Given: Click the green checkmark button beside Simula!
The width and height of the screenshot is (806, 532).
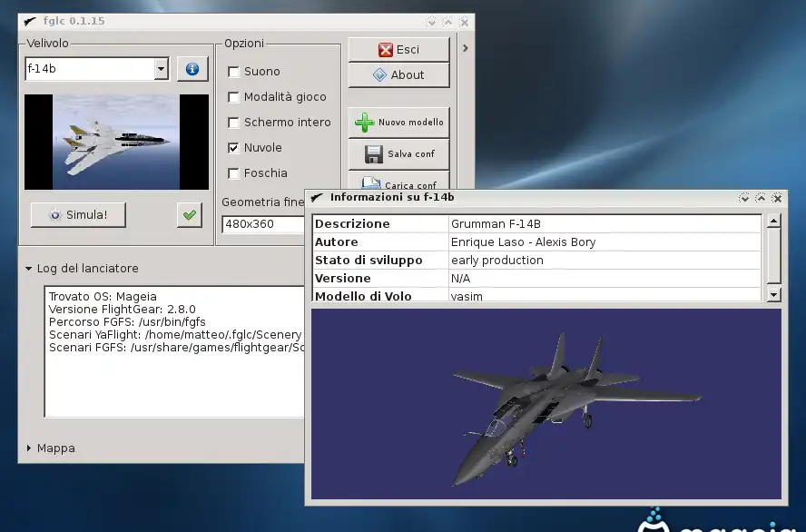Looking at the screenshot, I should pyautogui.click(x=190, y=215).
